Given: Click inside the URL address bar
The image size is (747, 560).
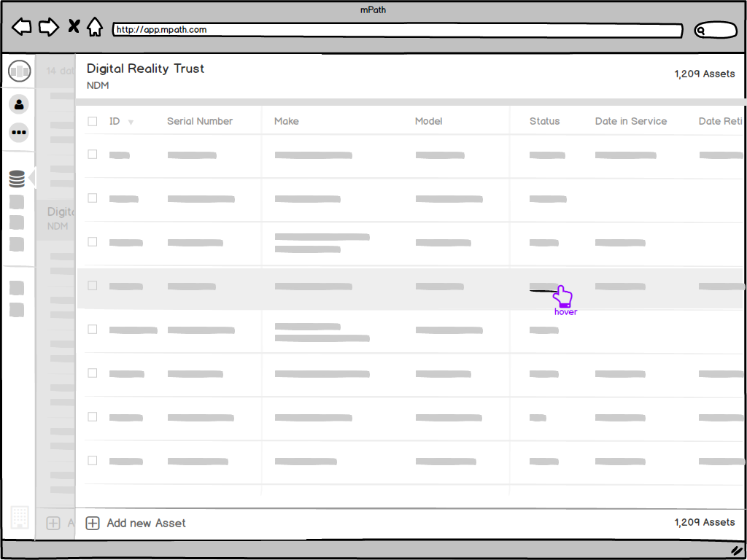Looking at the screenshot, I should (397, 30).
